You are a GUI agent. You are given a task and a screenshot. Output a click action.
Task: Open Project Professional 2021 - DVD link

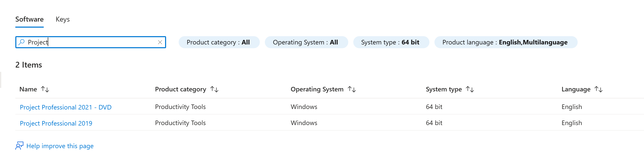click(x=66, y=107)
